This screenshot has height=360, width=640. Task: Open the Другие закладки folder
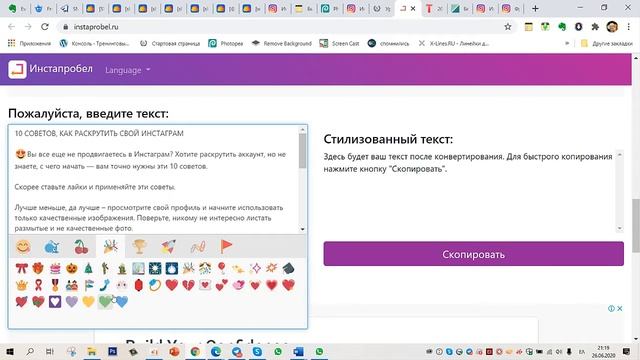click(607, 43)
